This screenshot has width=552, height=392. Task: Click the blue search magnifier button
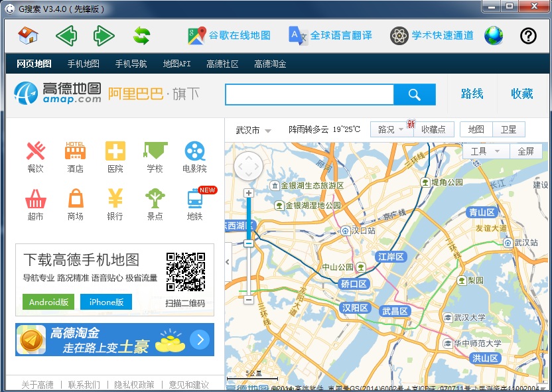tap(414, 95)
